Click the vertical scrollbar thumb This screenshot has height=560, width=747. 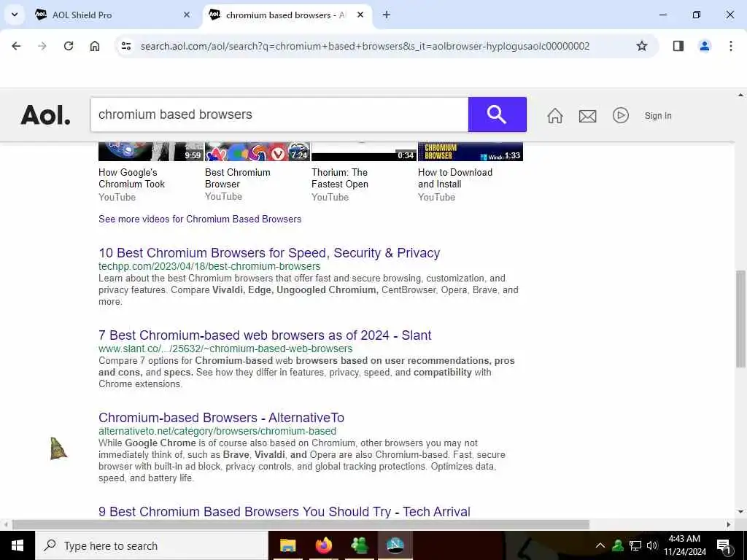click(x=740, y=319)
